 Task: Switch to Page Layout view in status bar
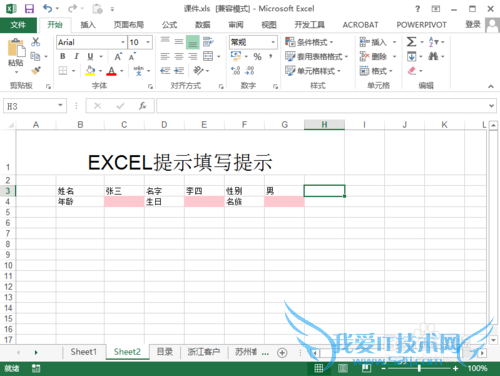tap(343, 368)
